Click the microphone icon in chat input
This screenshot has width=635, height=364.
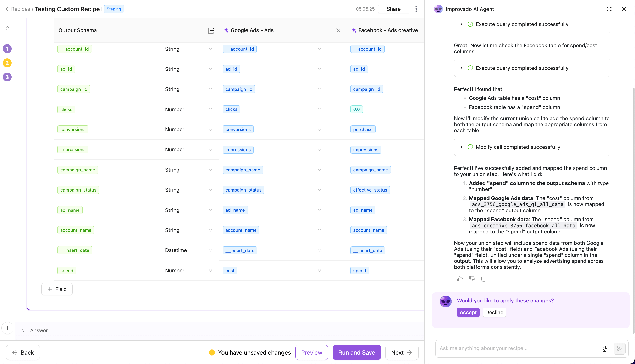604,348
